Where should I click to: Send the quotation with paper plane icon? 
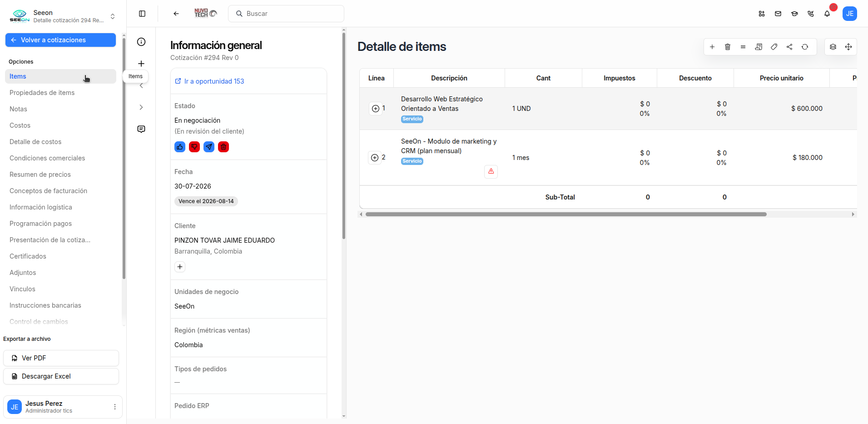click(x=209, y=147)
